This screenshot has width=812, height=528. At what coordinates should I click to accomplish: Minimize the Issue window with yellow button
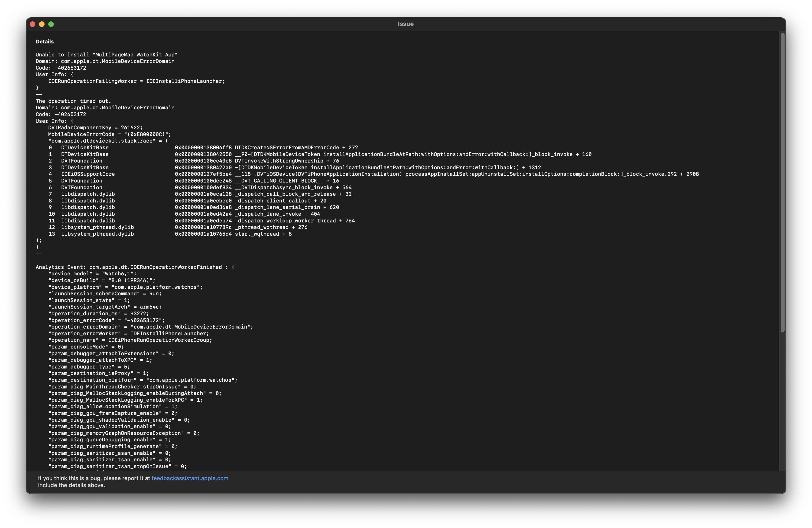tap(42, 24)
